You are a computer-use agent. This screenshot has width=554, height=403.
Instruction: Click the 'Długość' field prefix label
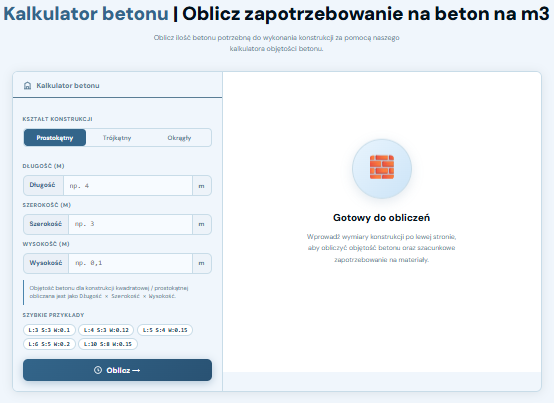coord(43,185)
